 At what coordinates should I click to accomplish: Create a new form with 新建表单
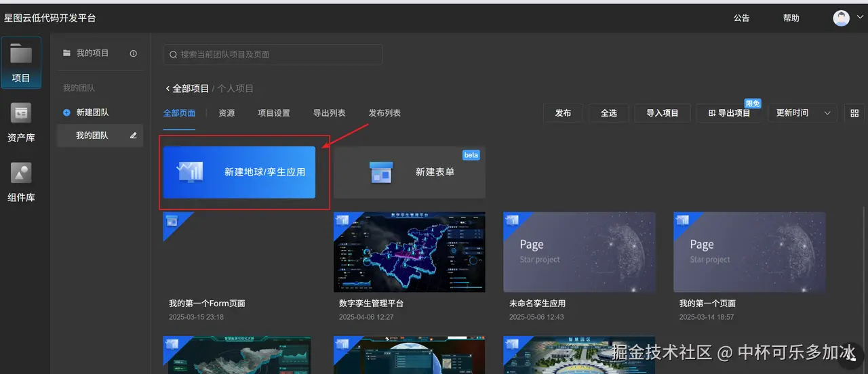[410, 172]
